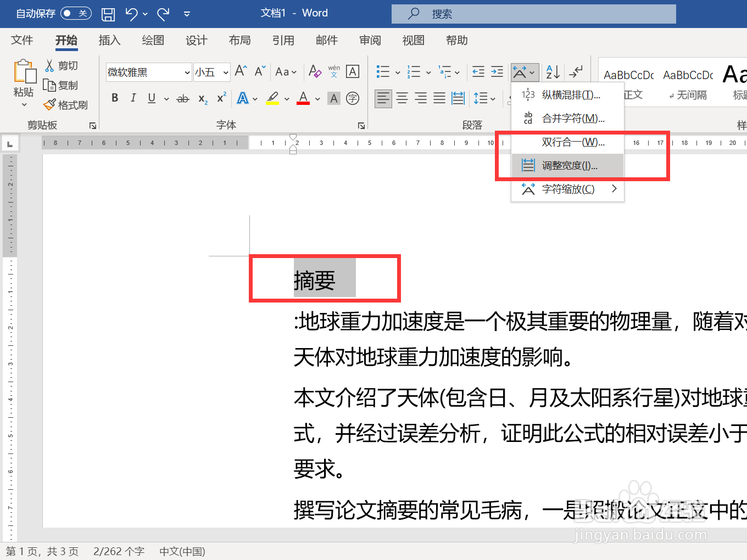Toggle italic formatting
This screenshot has width=747, height=560.
133,98
